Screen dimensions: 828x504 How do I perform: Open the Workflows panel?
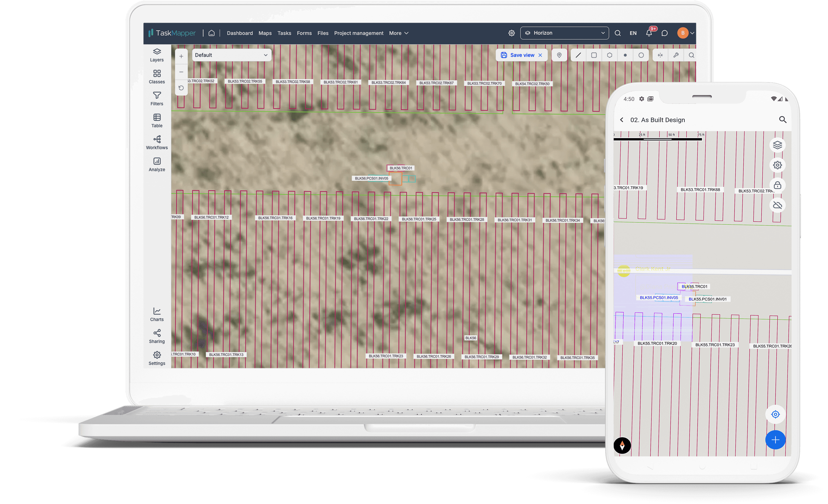(157, 142)
